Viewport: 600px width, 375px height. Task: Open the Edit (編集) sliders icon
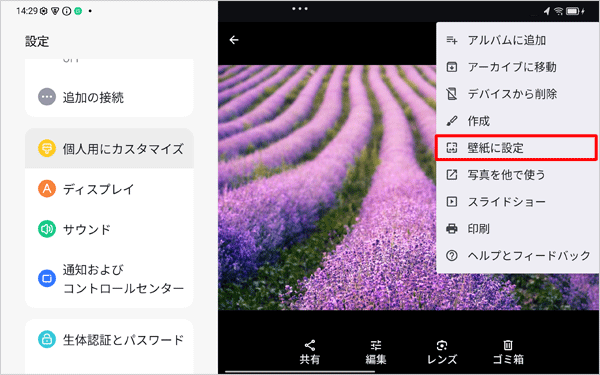pos(375,346)
